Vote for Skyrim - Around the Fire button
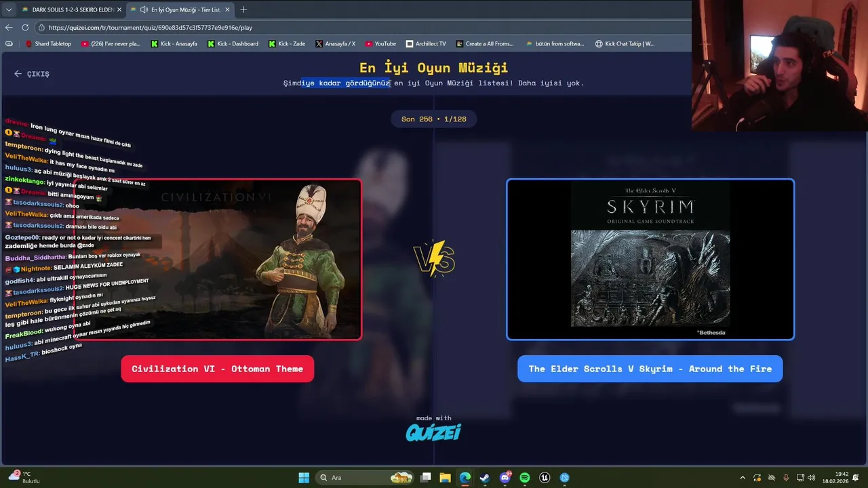The width and height of the screenshot is (868, 488). pos(650,369)
